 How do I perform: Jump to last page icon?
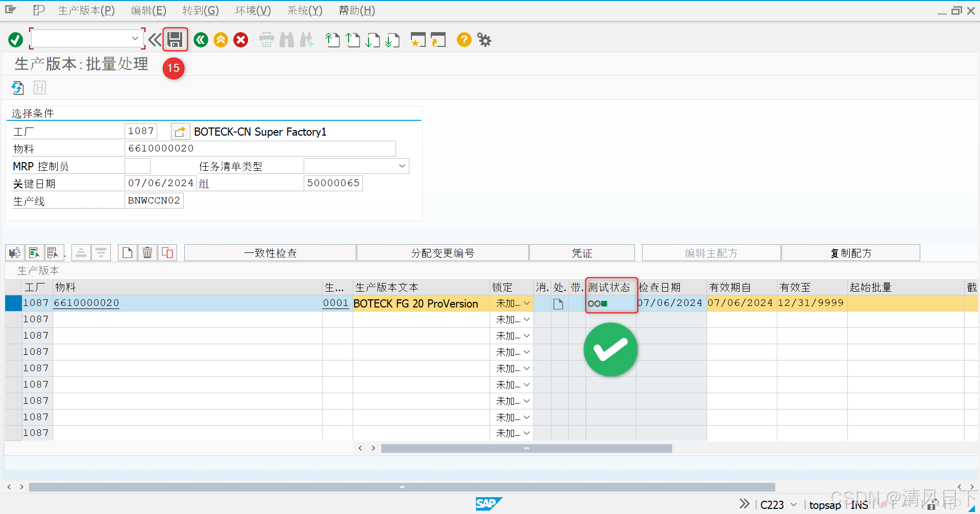(x=393, y=40)
